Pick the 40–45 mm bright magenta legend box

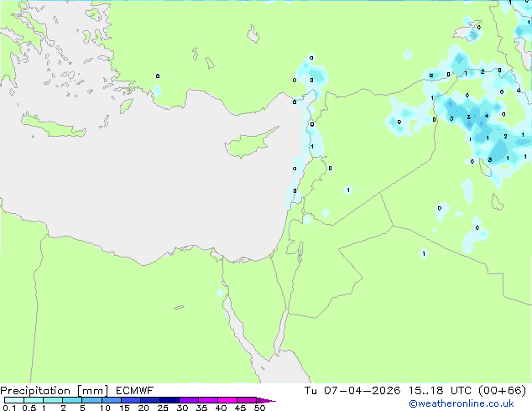point(227,400)
